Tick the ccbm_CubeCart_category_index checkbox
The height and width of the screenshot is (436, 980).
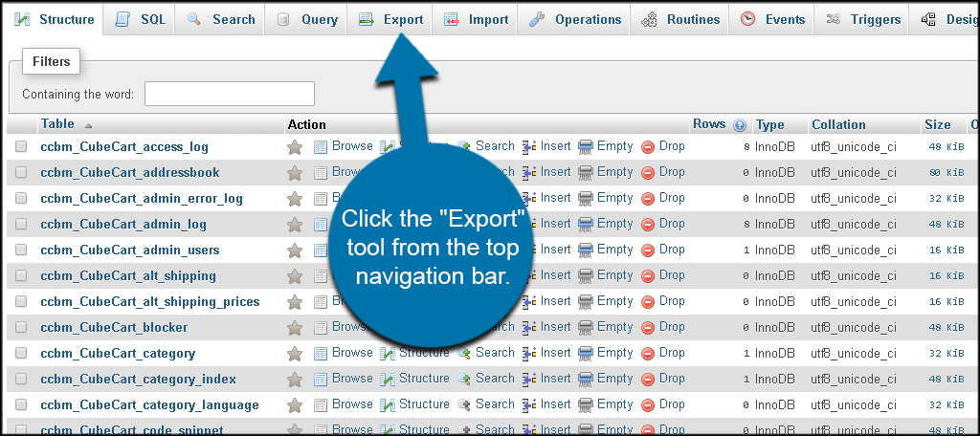[x=21, y=379]
